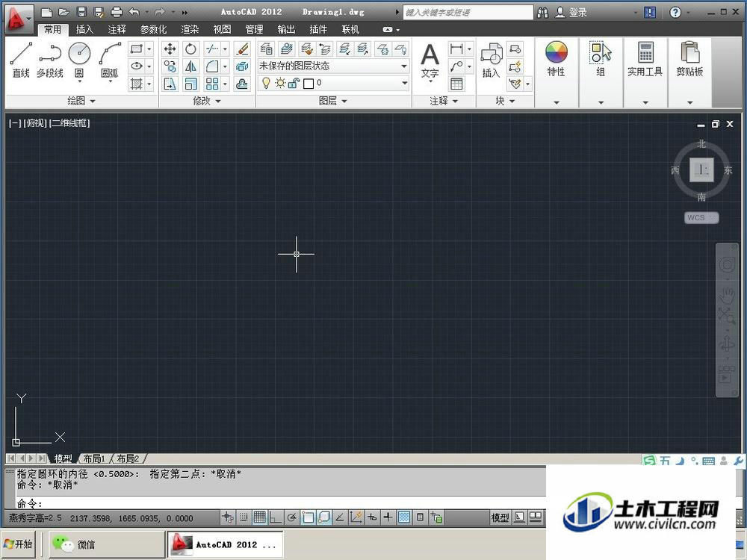The height and width of the screenshot is (560, 747).
Task: Switch to the 注释 ribbon tab
Action: [x=117, y=30]
